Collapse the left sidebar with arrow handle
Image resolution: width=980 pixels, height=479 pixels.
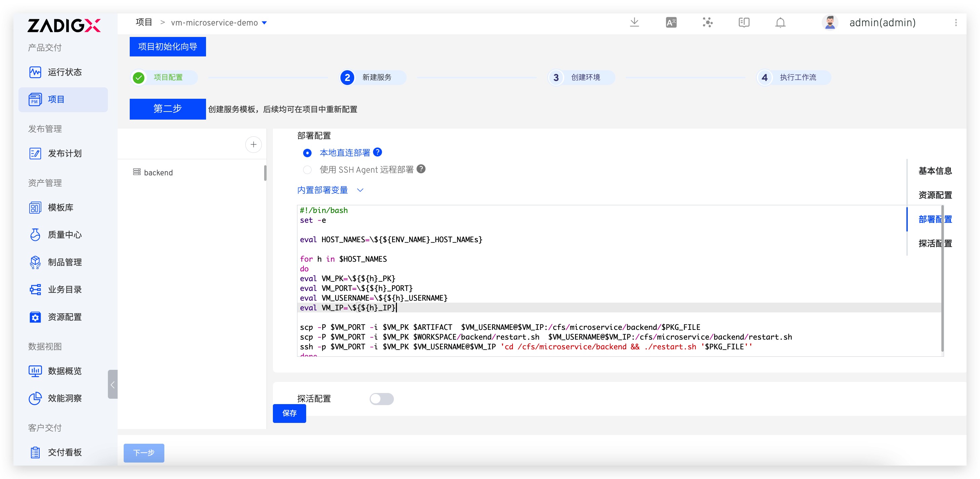pyautogui.click(x=113, y=384)
